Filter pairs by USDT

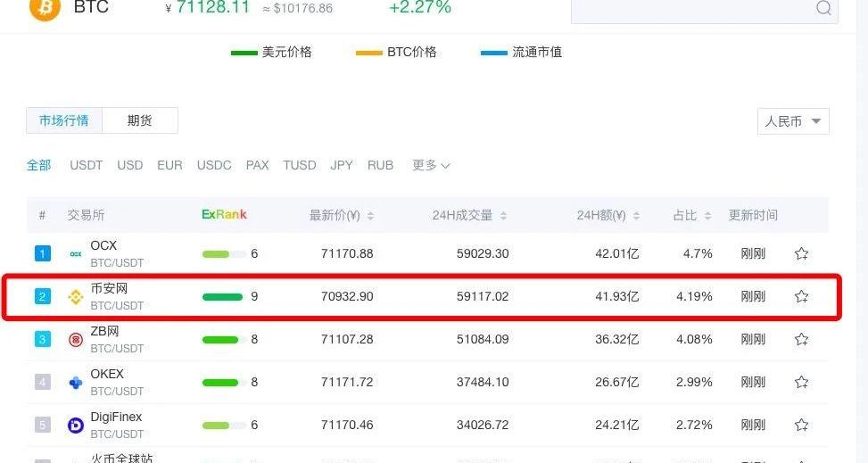tap(87, 165)
